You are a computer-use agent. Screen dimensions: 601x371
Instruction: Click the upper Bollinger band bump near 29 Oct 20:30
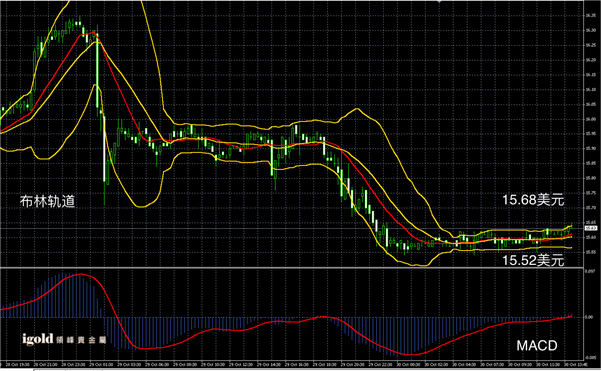(356, 110)
